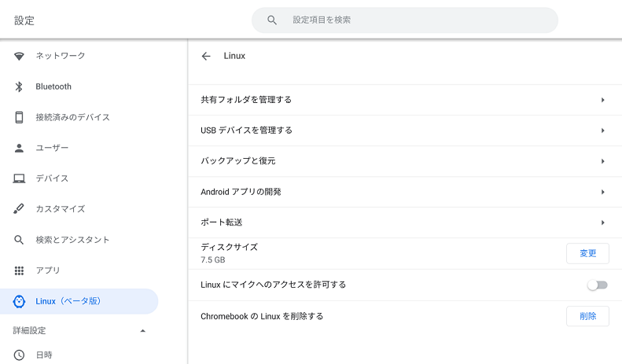Select the connected devices phone icon

point(19,117)
